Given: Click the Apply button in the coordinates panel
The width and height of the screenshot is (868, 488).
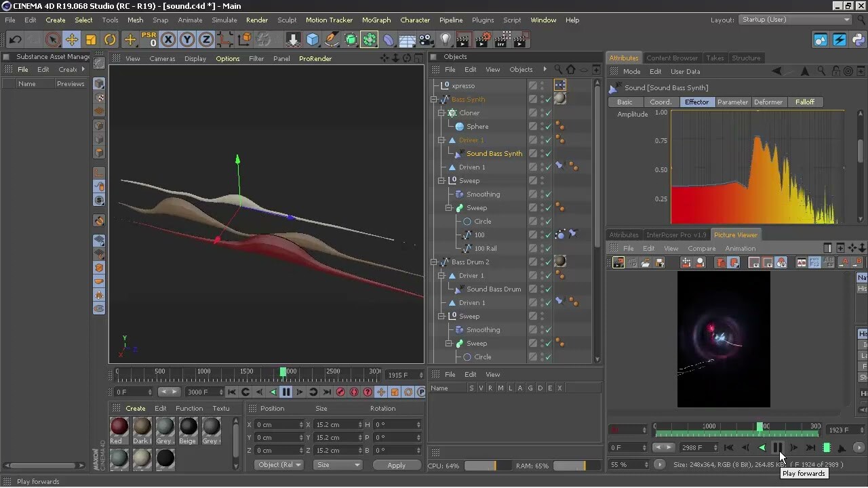Looking at the screenshot, I should (x=397, y=465).
